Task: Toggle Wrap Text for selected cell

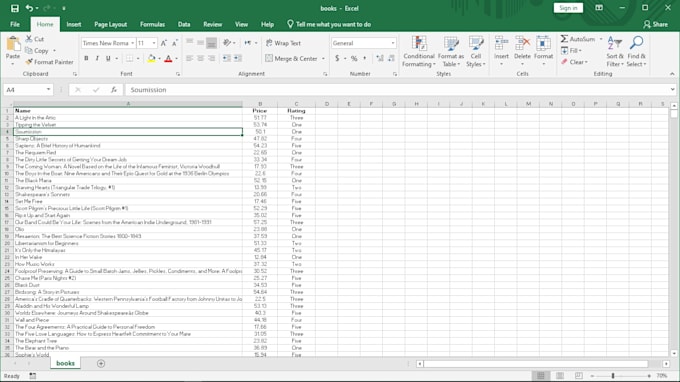Action: 283,43
